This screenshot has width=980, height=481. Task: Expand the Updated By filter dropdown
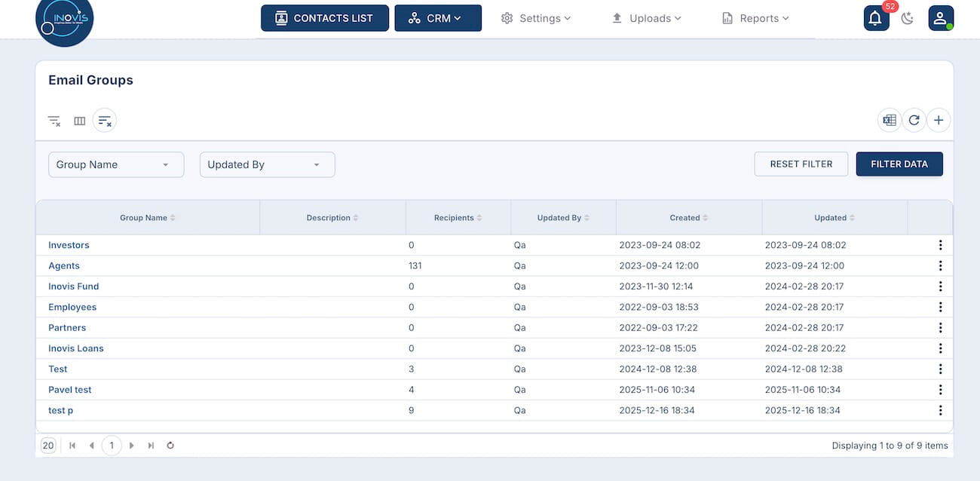pyautogui.click(x=267, y=164)
